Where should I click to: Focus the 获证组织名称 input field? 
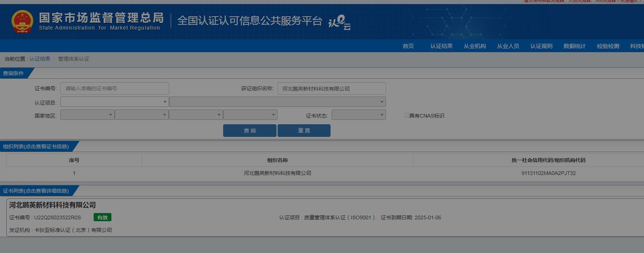coord(332,88)
